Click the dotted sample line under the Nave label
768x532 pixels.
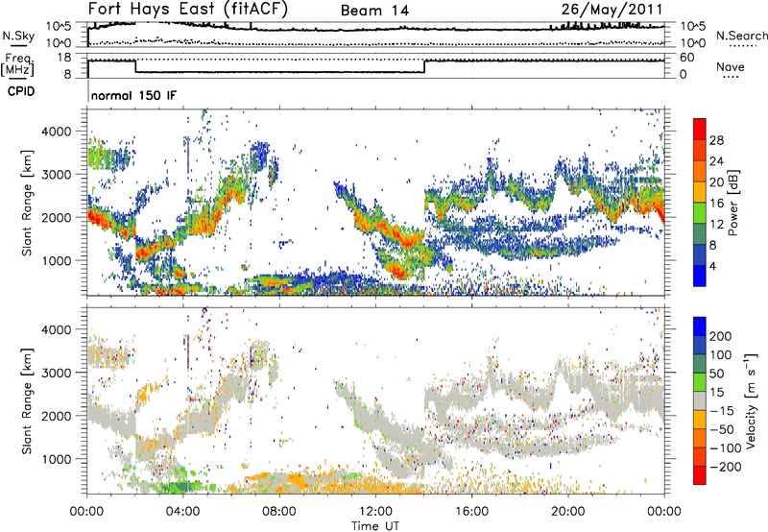click(731, 78)
